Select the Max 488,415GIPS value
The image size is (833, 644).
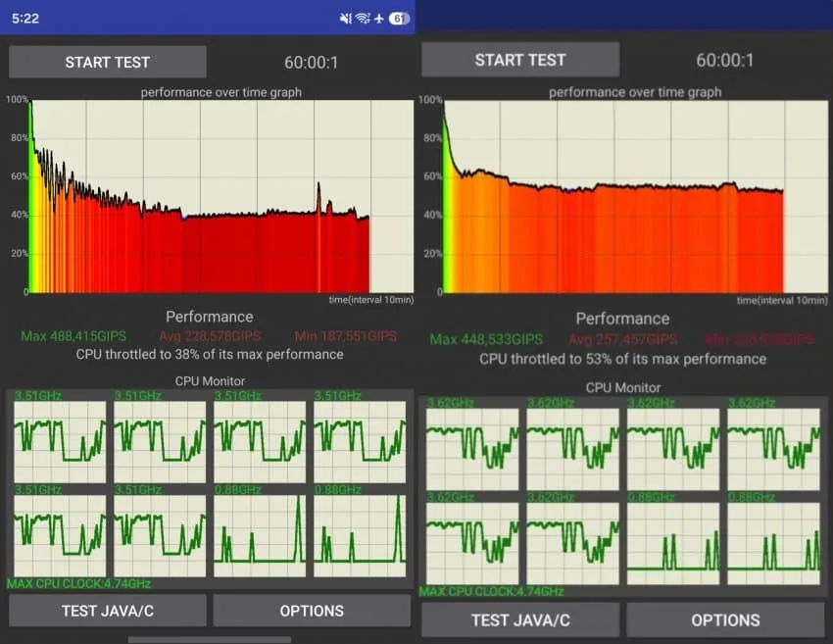tap(73, 336)
